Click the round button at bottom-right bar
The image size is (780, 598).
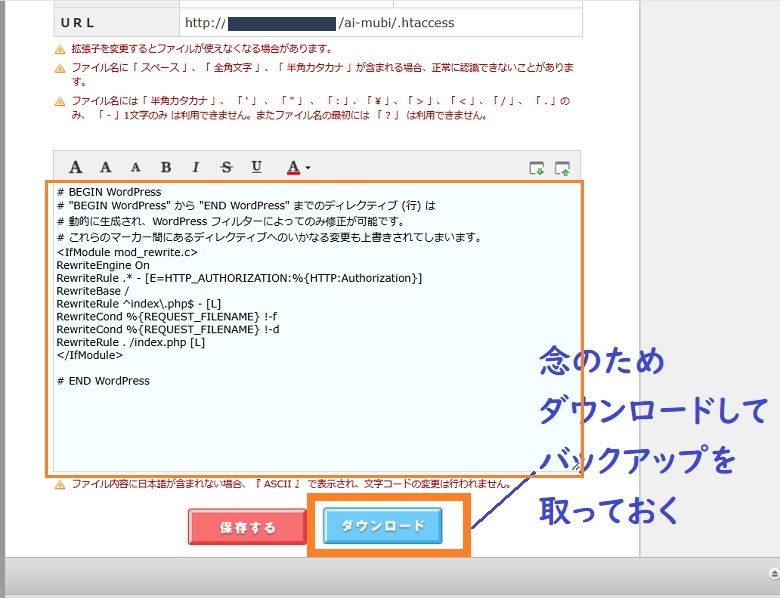(x=775, y=574)
